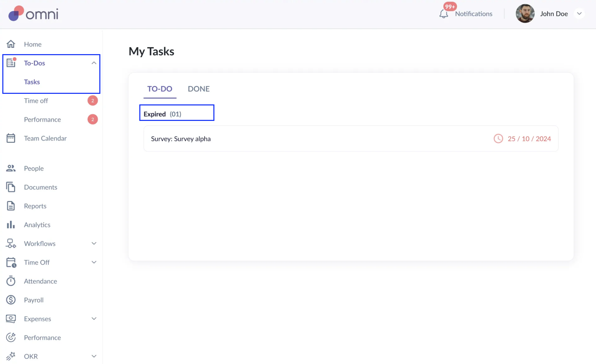
Task: Click the Reports file icon
Action: (x=11, y=206)
